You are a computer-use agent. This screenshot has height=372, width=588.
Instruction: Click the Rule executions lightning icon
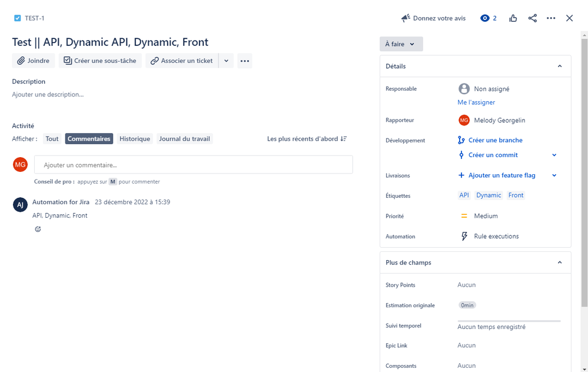tap(464, 236)
